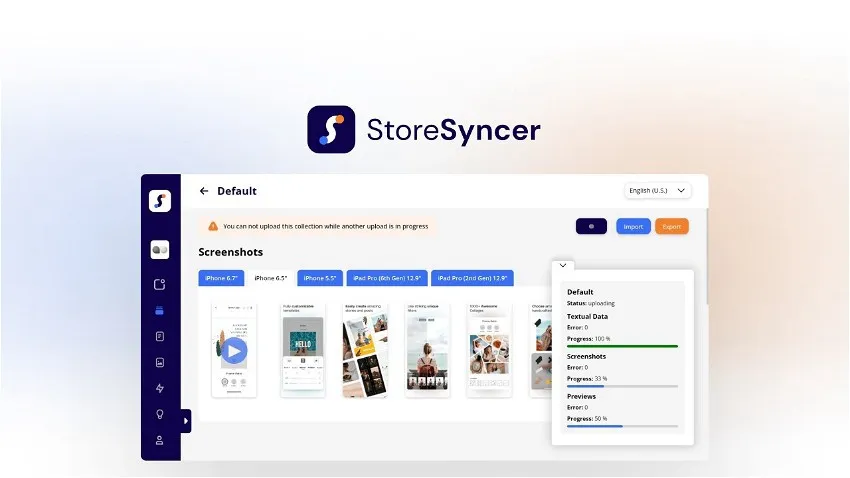850x478 pixels.
Task: Open the text document icon in sidebar
Action: pos(159,337)
